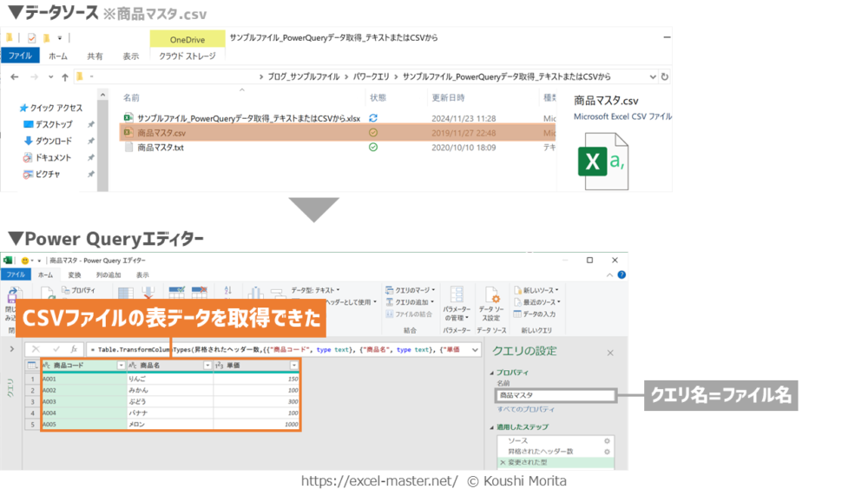Click gear icon beside 昇格されたヘッダー数 step
868x489 pixels.
607,452
